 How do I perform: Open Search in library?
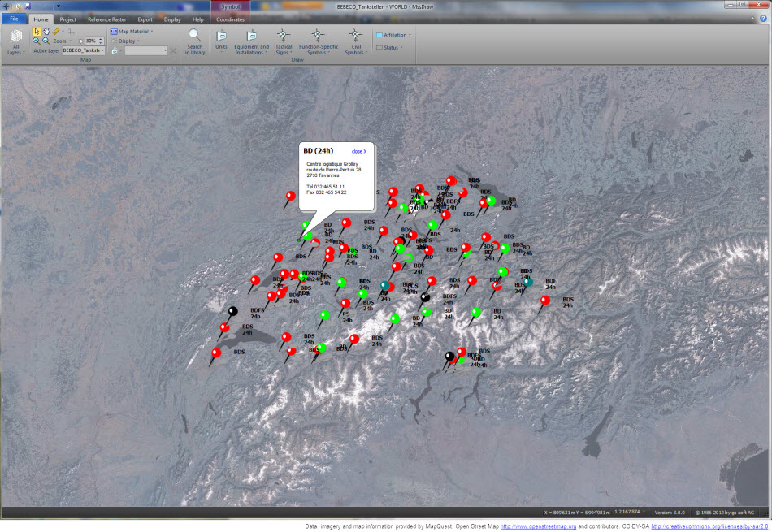(195, 41)
